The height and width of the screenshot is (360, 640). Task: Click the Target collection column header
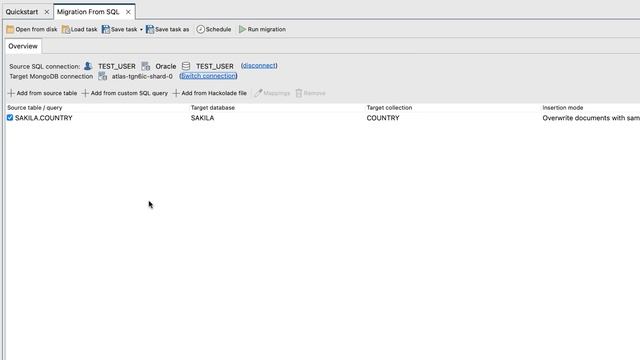[389, 108]
